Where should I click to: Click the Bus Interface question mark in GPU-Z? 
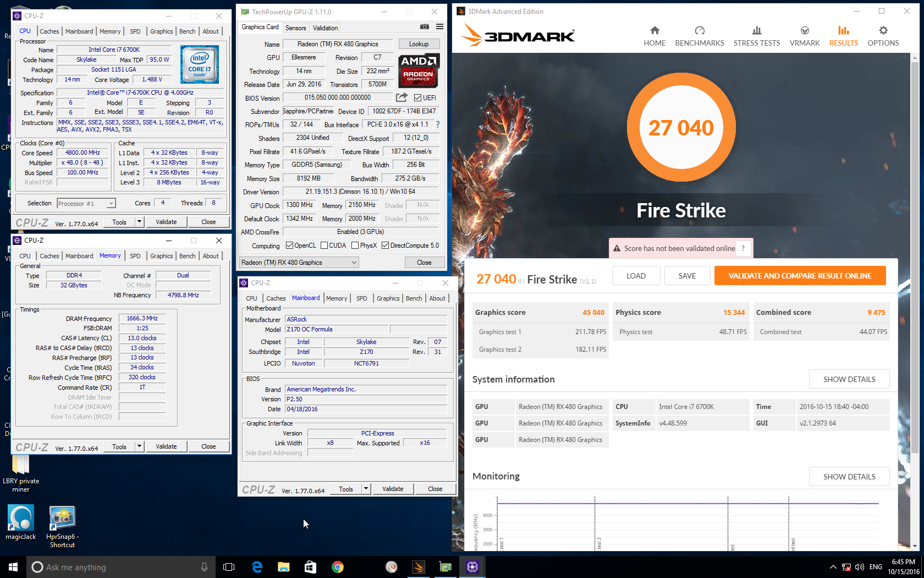click(x=438, y=124)
